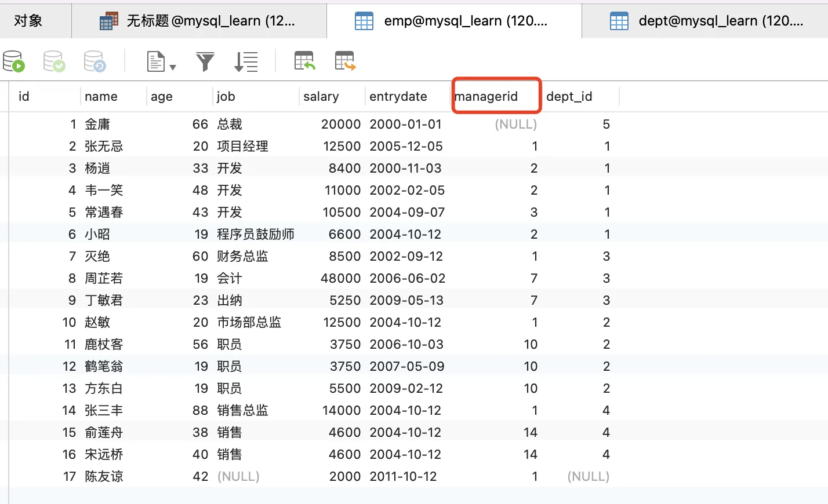The image size is (828, 504).
Task: Click the salary cell 48000
Action: 341,278
